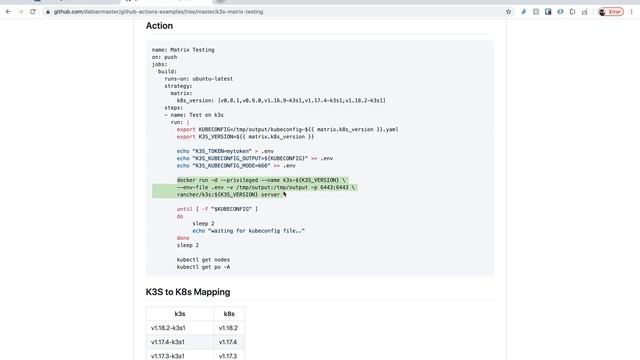Click the 'runs-on: ubuntu-latest' line
This screenshot has height=360, width=640.
click(198, 79)
